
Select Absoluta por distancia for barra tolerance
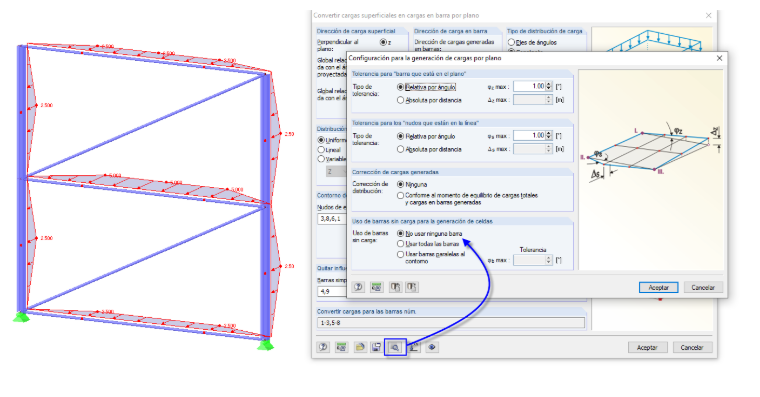click(x=400, y=100)
